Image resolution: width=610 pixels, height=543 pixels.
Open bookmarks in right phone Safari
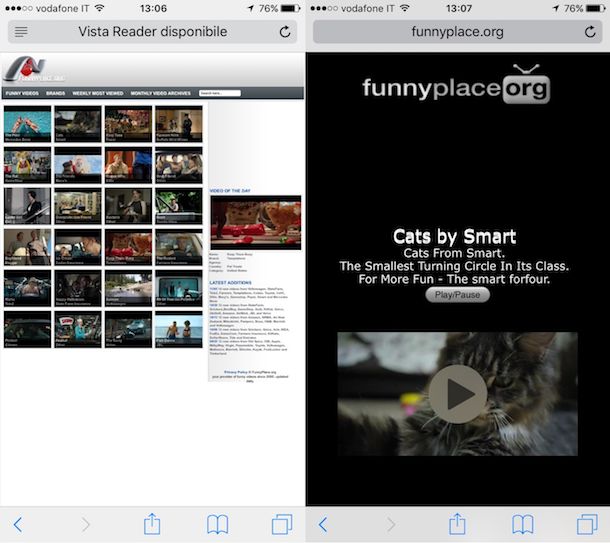(x=523, y=525)
